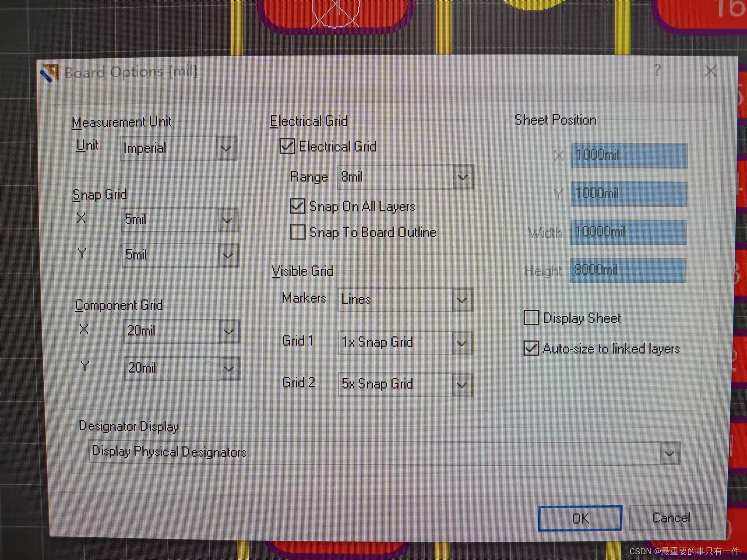Disable the Electrical Grid checkbox
This screenshot has width=747, height=560.
(287, 147)
